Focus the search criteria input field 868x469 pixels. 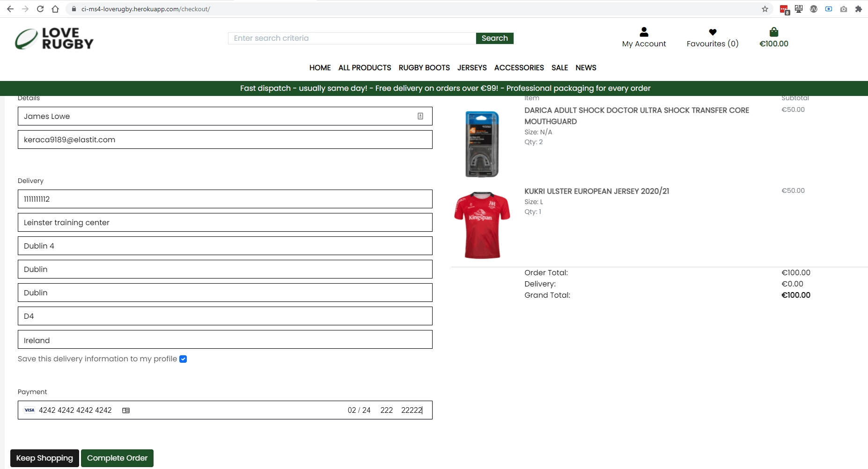[x=352, y=38]
